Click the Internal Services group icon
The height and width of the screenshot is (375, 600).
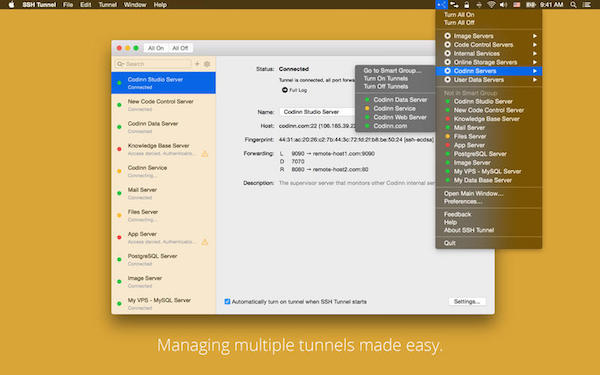coord(447,54)
